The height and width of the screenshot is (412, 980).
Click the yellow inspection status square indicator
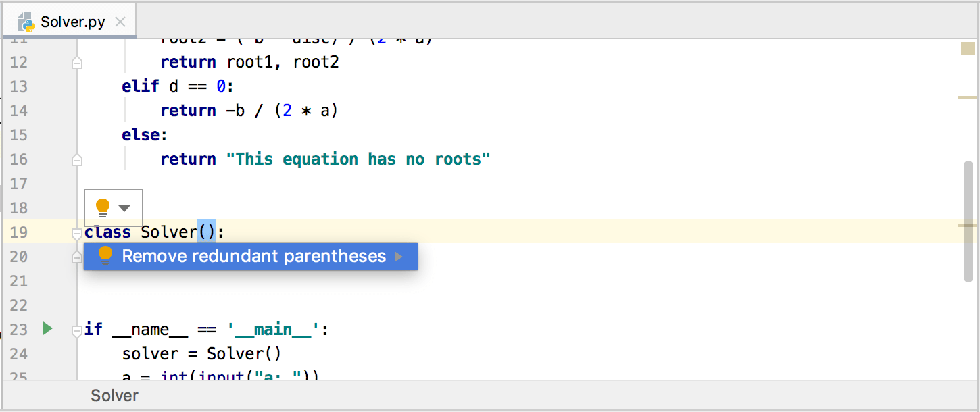pyautogui.click(x=967, y=49)
